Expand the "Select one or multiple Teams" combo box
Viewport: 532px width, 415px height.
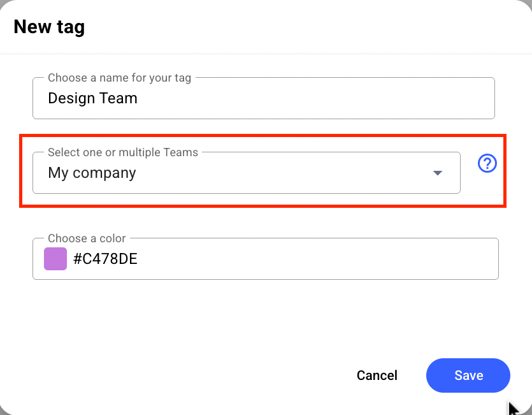pos(247,173)
